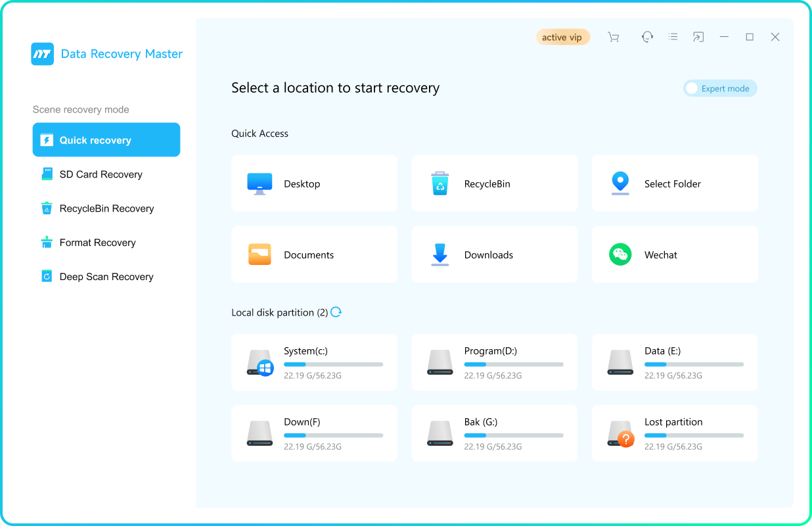Open the menu list icon
Viewport: 812px width, 526px height.
tap(673, 37)
